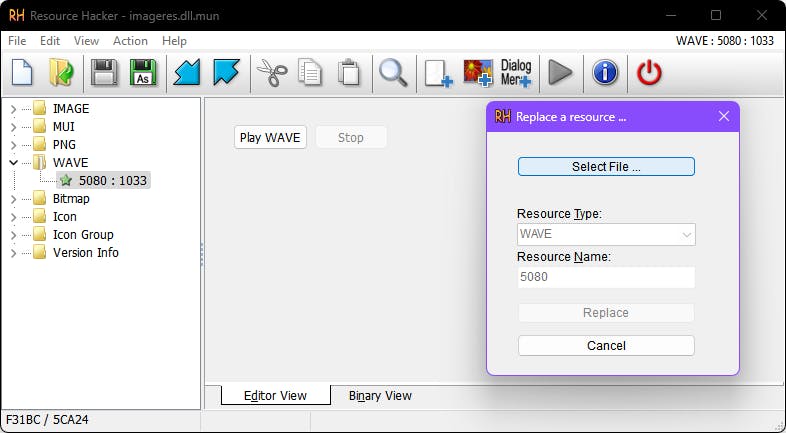This screenshot has height=433, width=786.
Task: Click the Cut scissors icon
Action: (272, 73)
